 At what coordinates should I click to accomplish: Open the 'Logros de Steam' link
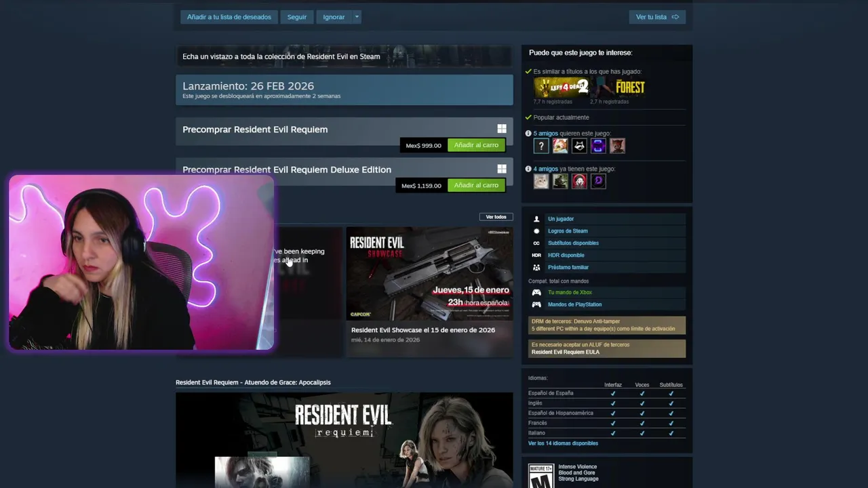coord(568,231)
